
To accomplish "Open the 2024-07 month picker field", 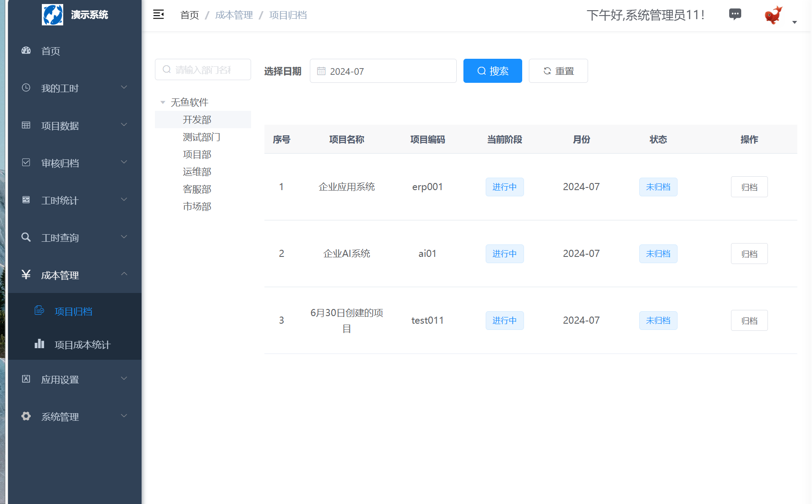I will [383, 71].
